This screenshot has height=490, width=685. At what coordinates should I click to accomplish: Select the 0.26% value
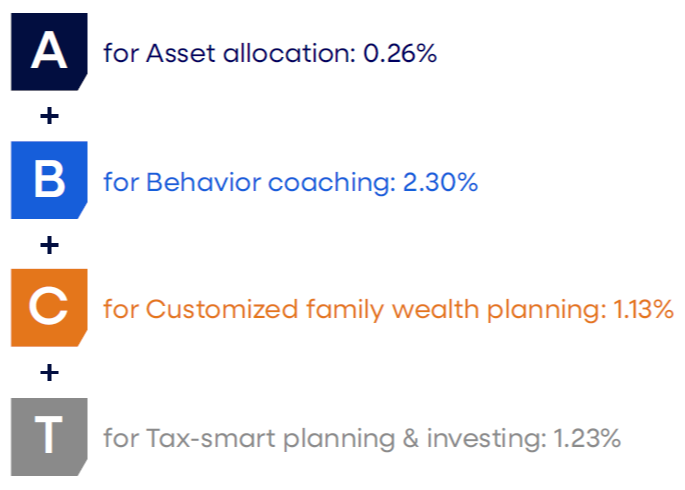coord(400,53)
